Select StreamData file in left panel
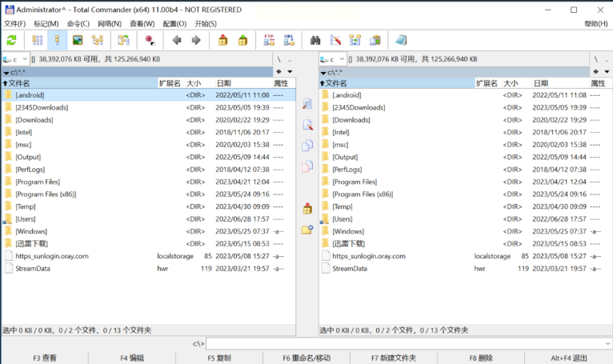This screenshot has width=613, height=364. coord(149,269)
